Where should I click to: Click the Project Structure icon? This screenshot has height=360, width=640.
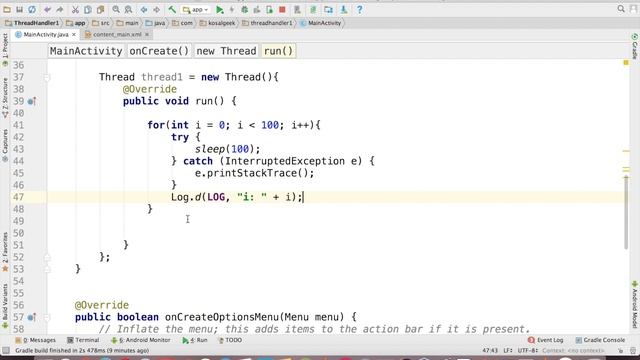pos(328,9)
